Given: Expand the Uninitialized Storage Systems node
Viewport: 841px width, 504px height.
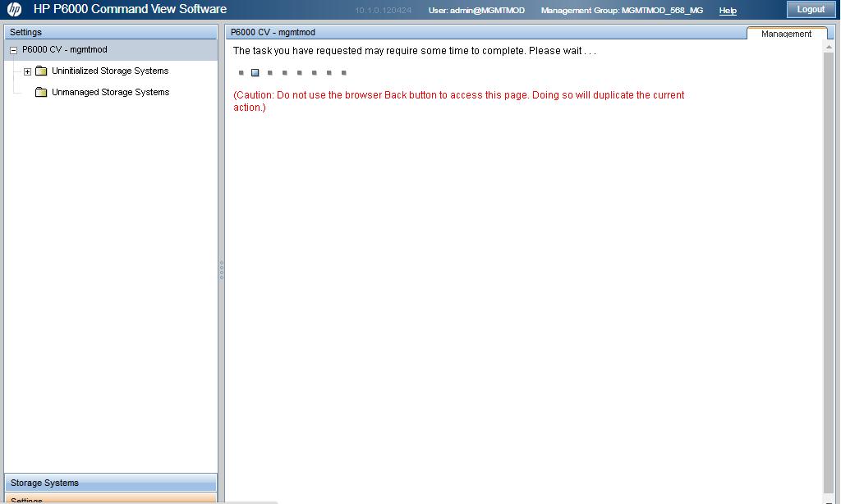Looking at the screenshot, I should pyautogui.click(x=27, y=71).
